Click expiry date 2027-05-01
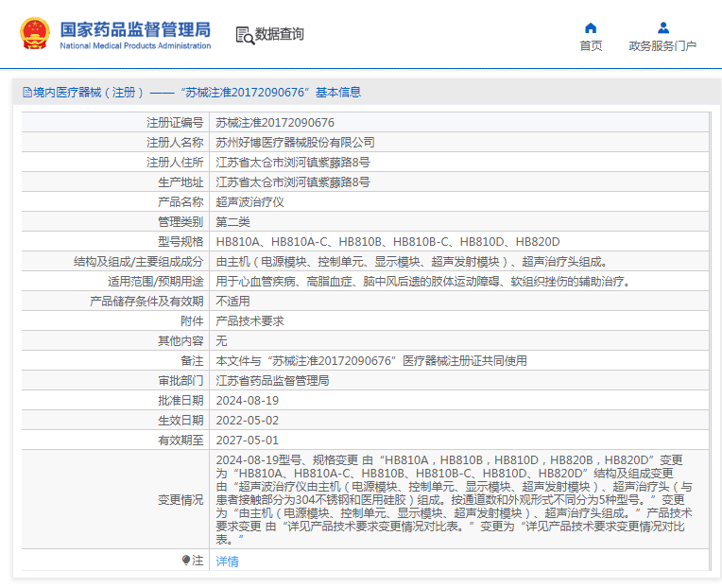The image size is (722, 588). tap(248, 440)
